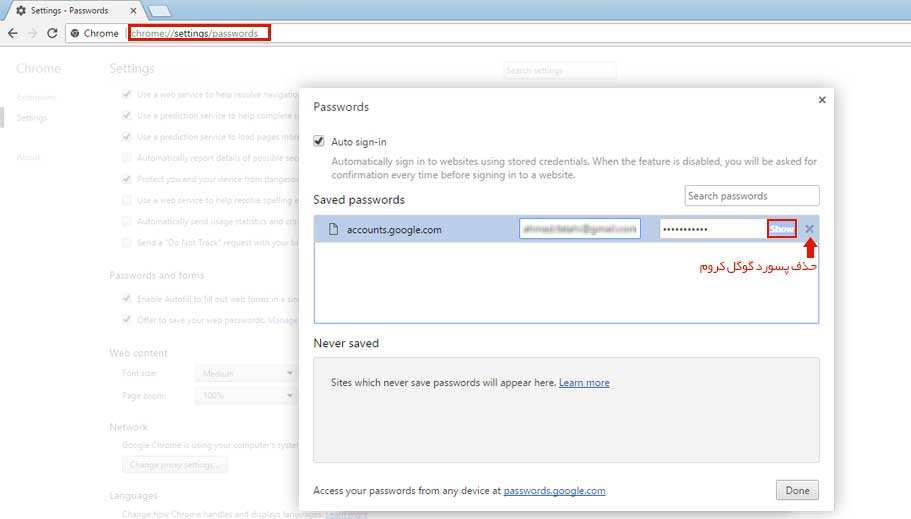Toggle the Do Not Track request checkbox
The width and height of the screenshot is (911, 519).
tap(127, 242)
